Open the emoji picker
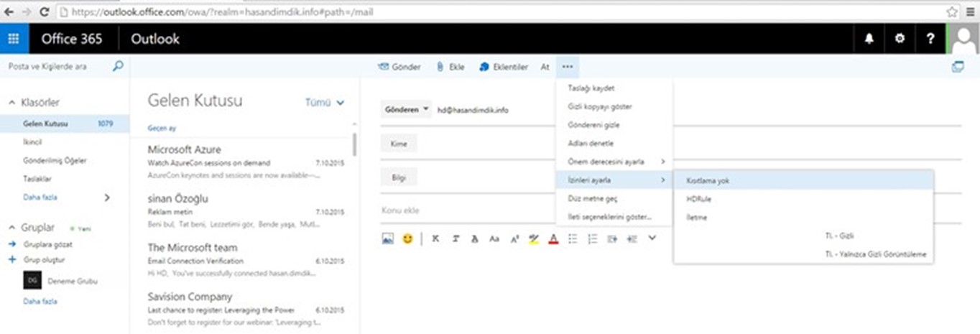The width and height of the screenshot is (980, 334). pos(407,238)
